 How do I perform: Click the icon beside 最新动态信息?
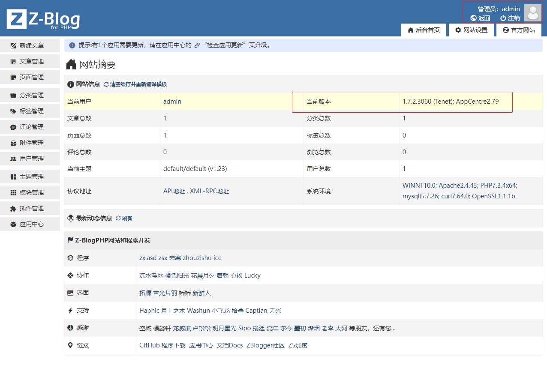coord(71,218)
